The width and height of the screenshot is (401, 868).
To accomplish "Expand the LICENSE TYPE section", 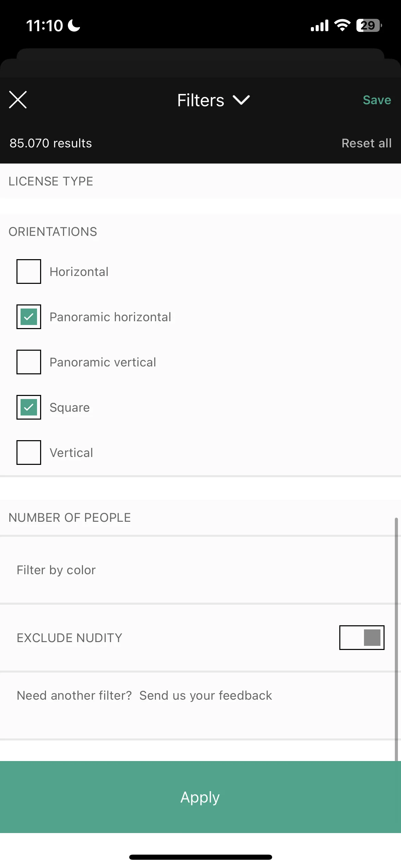I will click(x=200, y=181).
